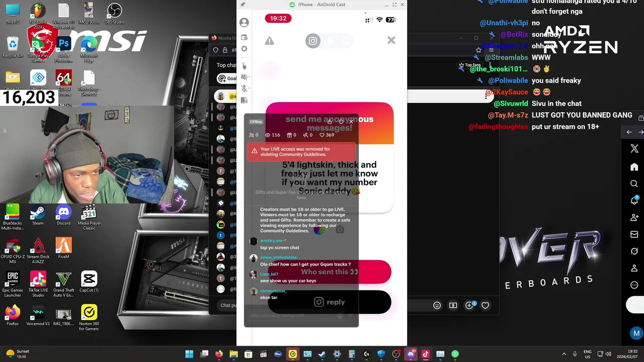Viewport: 644px width, 362px height.
Task: Click the Goal button in Firefox chat
Action: [x=227, y=78]
